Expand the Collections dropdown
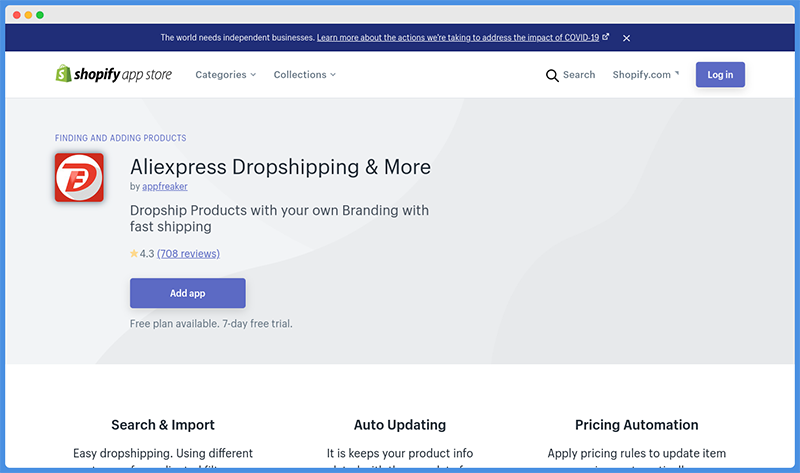The image size is (800, 473). click(x=305, y=74)
